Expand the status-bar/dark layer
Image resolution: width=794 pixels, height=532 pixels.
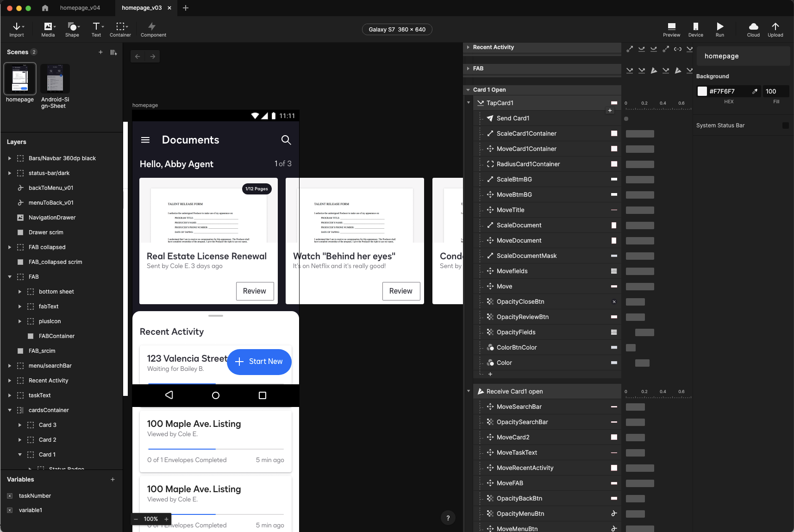coord(9,173)
